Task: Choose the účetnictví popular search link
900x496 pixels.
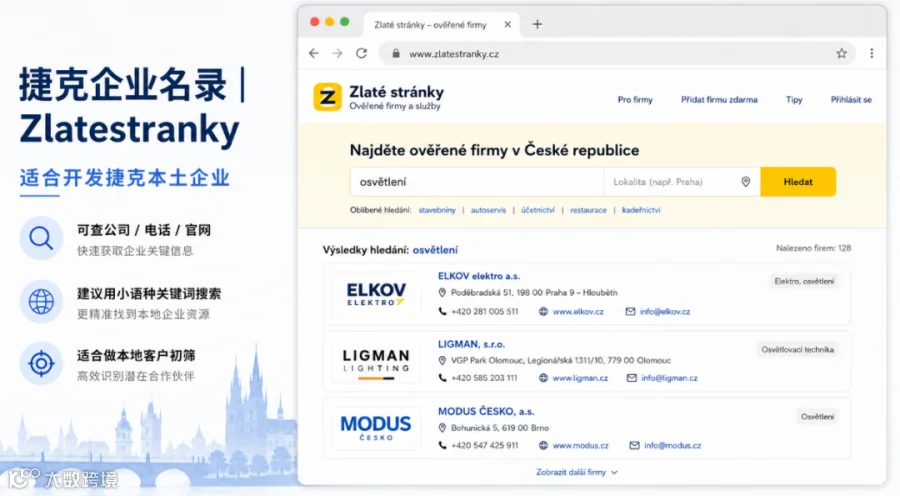Action: pos(538,210)
